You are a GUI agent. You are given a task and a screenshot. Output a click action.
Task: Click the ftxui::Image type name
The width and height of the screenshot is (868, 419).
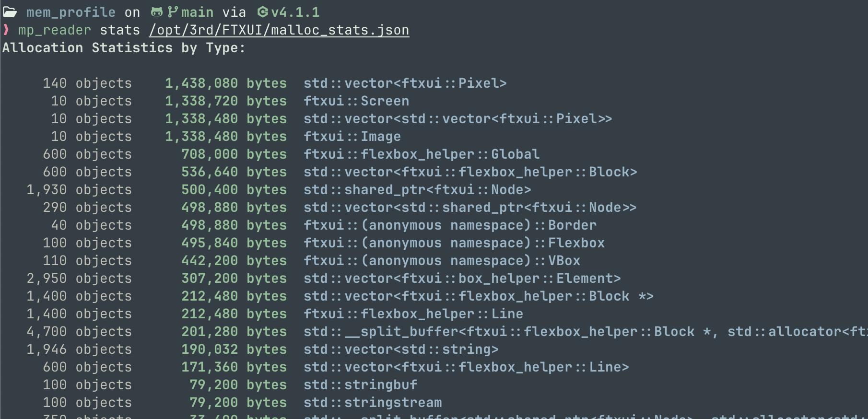pos(352,136)
